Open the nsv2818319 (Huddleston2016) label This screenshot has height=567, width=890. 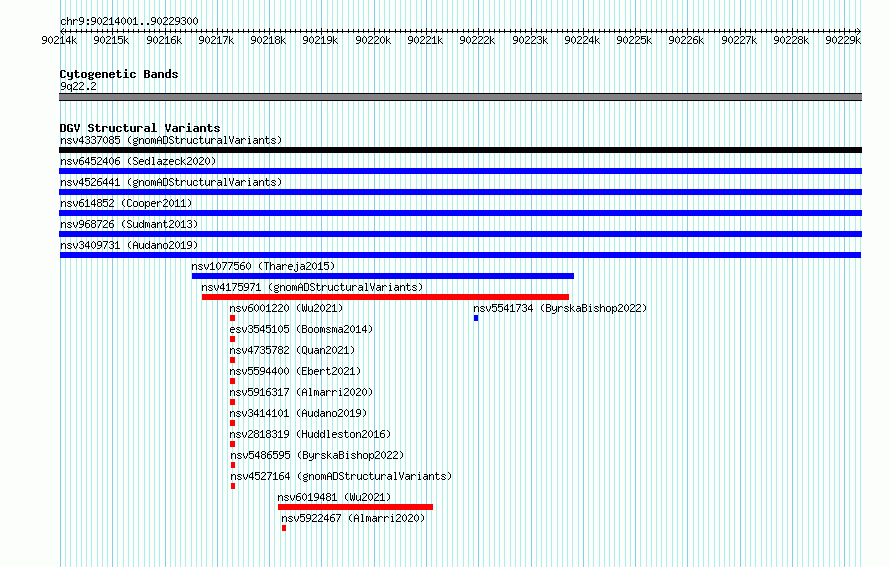click(310, 434)
